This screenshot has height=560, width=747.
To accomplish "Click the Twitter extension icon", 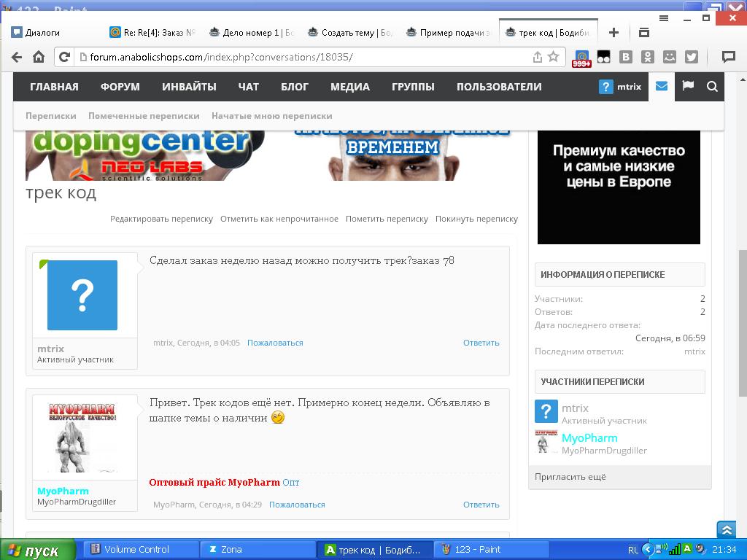I will pos(691,57).
